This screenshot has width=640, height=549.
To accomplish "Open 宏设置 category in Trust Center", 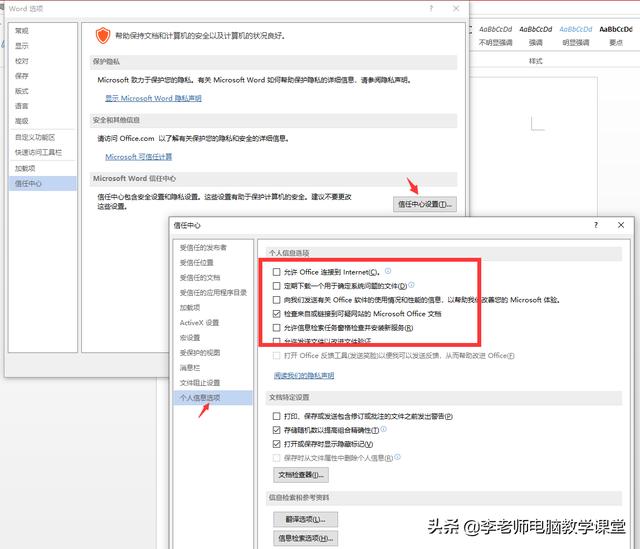I will pyautogui.click(x=190, y=337).
